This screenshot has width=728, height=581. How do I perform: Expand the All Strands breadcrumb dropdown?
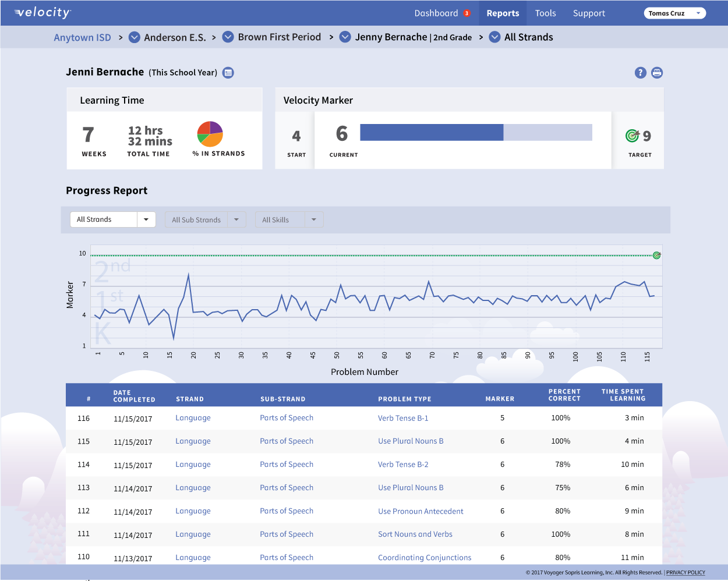tap(495, 37)
